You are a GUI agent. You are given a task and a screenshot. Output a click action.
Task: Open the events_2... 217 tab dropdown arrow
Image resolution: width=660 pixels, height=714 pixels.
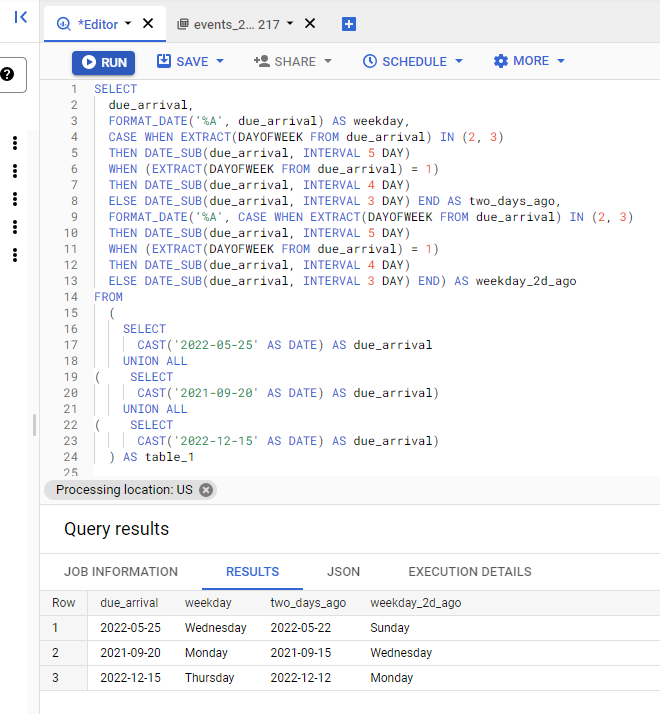(x=290, y=23)
